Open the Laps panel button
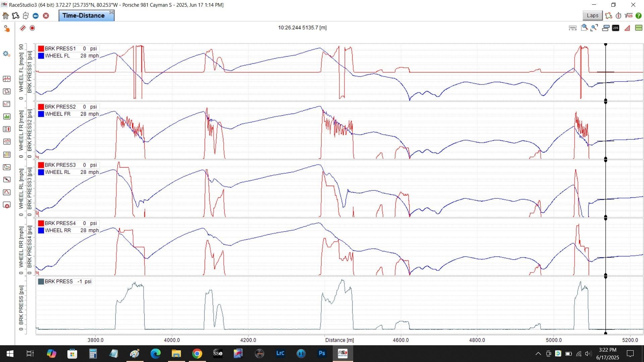Screen dimensions: 644x362 (x=592, y=15)
